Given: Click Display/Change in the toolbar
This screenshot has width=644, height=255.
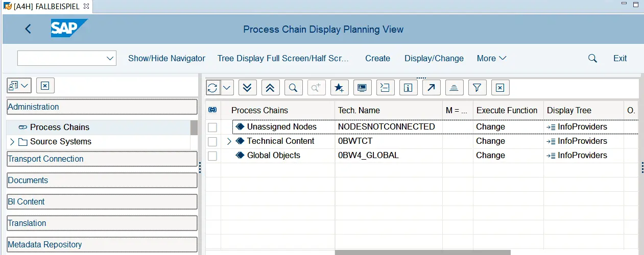Looking at the screenshot, I should click(434, 58).
